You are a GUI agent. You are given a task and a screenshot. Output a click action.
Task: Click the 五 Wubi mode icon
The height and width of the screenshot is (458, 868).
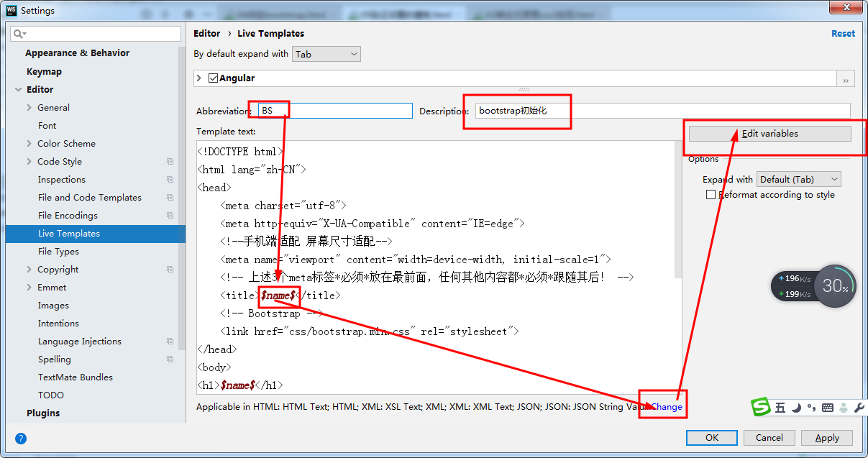780,408
